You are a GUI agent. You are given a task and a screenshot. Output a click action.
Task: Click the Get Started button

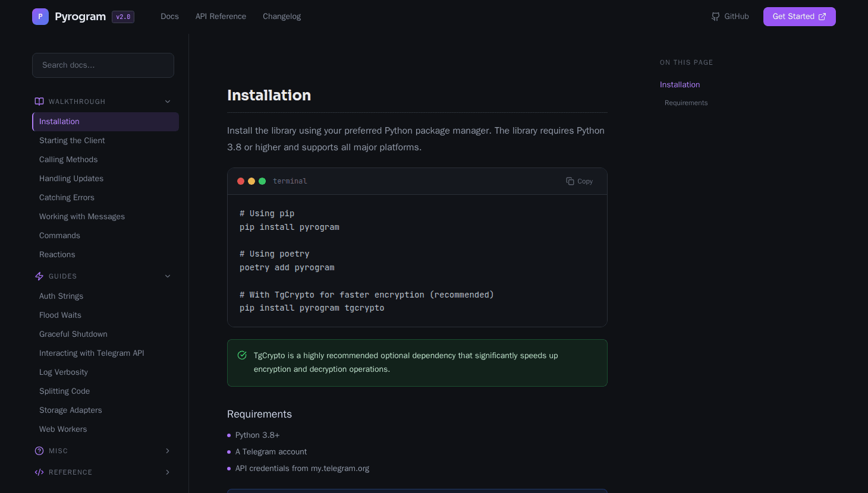[x=799, y=16]
